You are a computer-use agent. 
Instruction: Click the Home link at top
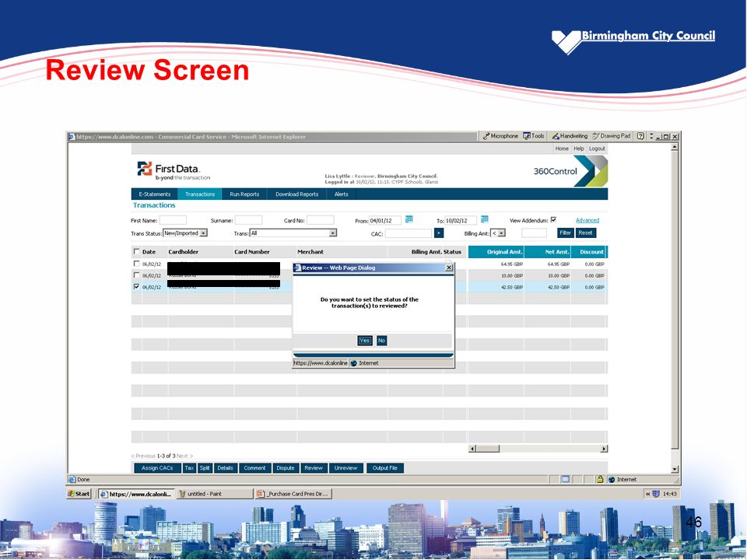(562, 149)
